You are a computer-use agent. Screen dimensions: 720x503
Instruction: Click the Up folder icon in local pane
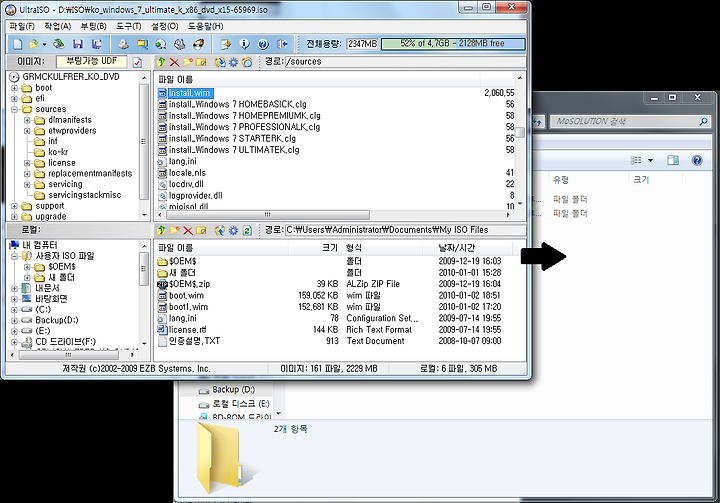161,230
